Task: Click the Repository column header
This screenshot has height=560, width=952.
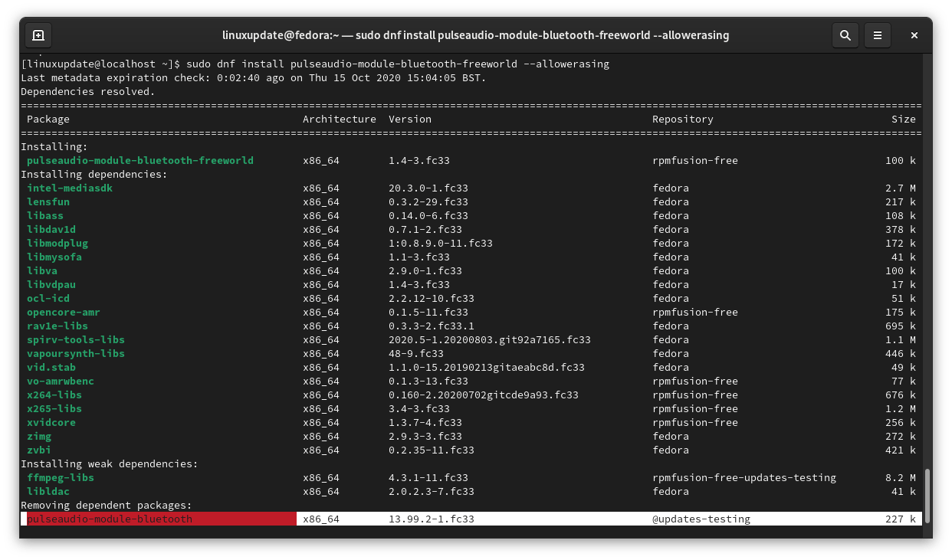Action: pos(682,120)
